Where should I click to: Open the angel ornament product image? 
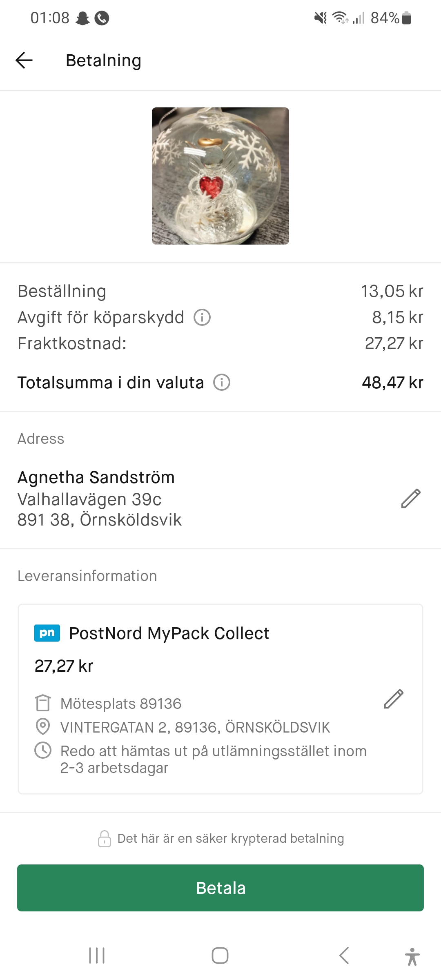pyautogui.click(x=220, y=176)
